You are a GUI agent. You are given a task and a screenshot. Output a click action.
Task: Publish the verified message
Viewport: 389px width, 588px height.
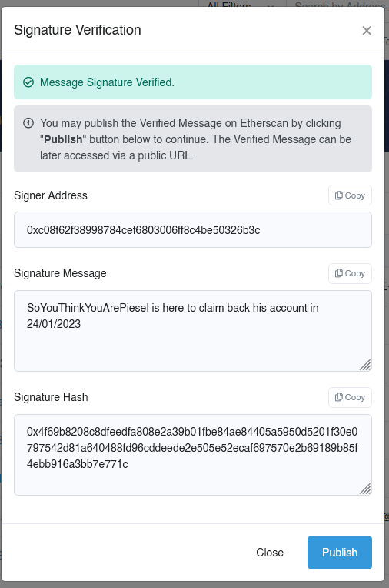pyautogui.click(x=340, y=553)
